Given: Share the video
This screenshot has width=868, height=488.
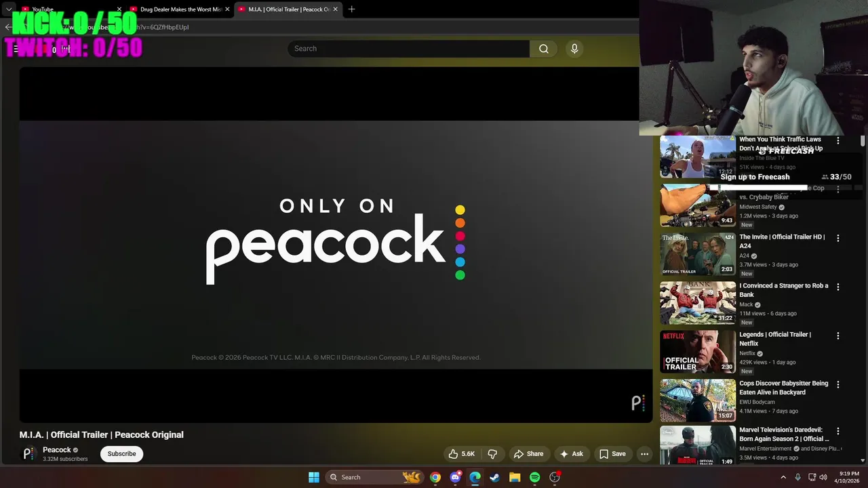Looking at the screenshot, I should [528, 454].
